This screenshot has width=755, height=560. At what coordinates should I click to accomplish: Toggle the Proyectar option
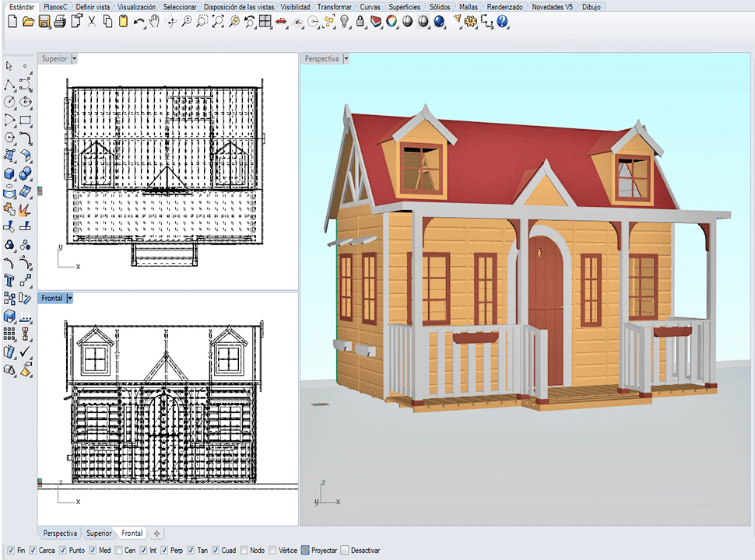coord(305,551)
